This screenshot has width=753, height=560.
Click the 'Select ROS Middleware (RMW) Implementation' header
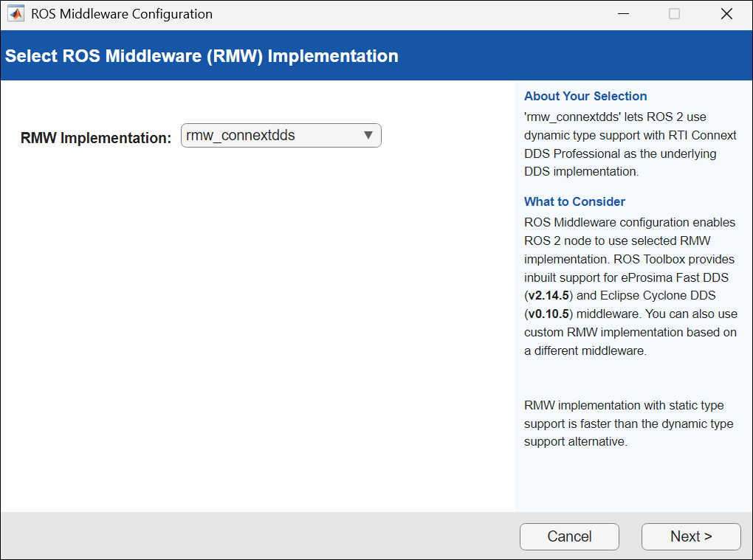[202, 56]
